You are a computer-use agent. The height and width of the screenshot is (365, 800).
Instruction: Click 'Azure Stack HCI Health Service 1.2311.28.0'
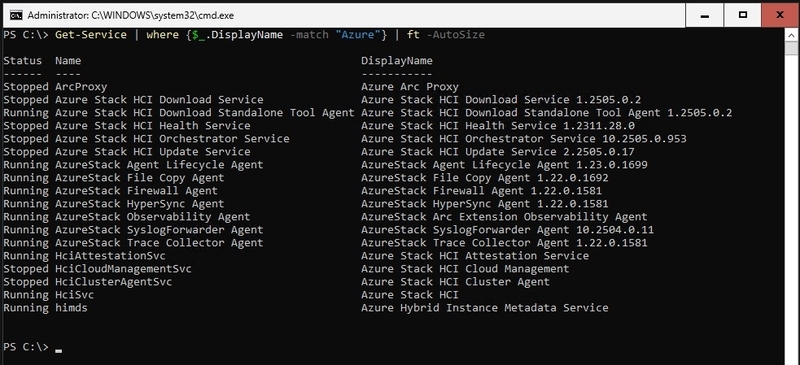tap(498, 126)
